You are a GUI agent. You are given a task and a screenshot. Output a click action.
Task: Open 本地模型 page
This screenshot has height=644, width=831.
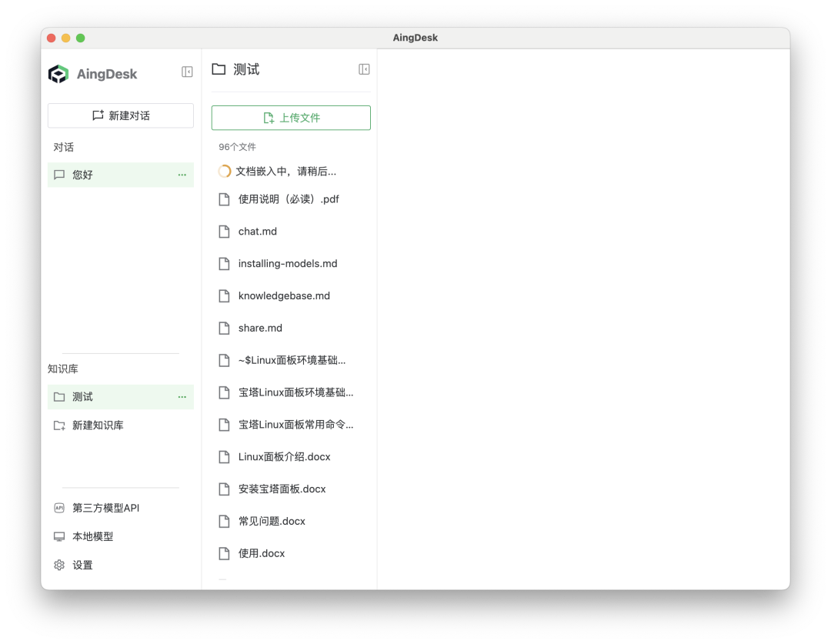click(92, 536)
